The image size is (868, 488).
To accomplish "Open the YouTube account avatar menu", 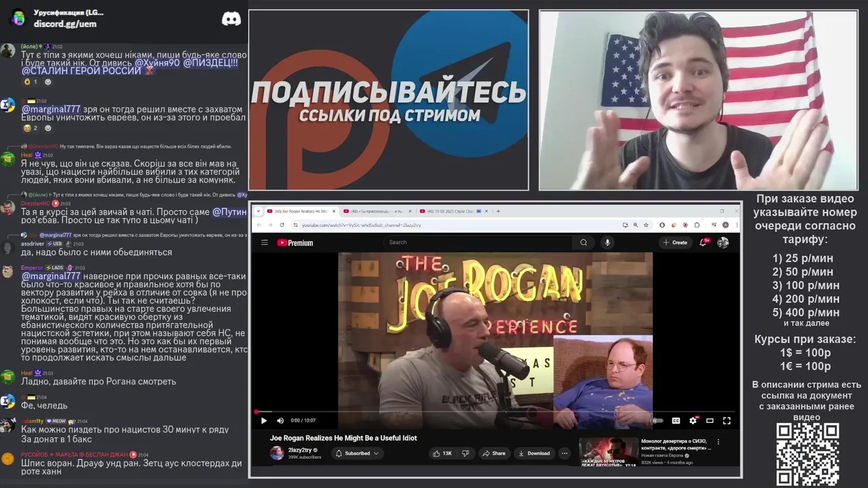I will tap(723, 242).
